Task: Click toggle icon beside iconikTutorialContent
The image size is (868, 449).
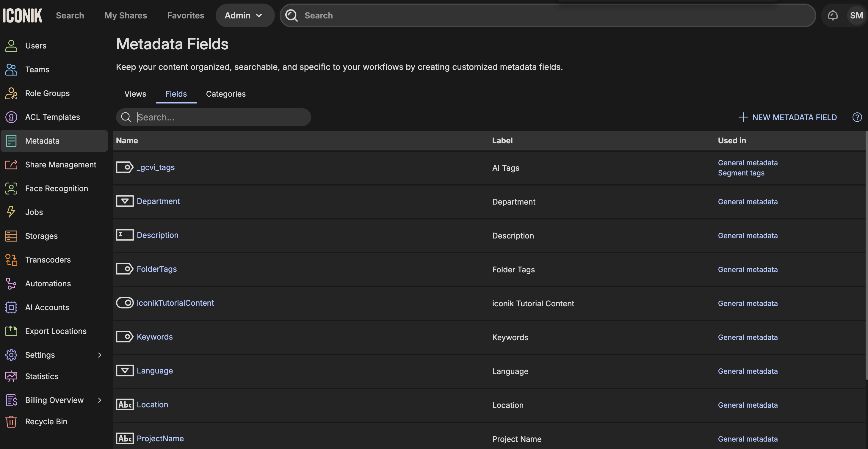Action: pyautogui.click(x=125, y=302)
